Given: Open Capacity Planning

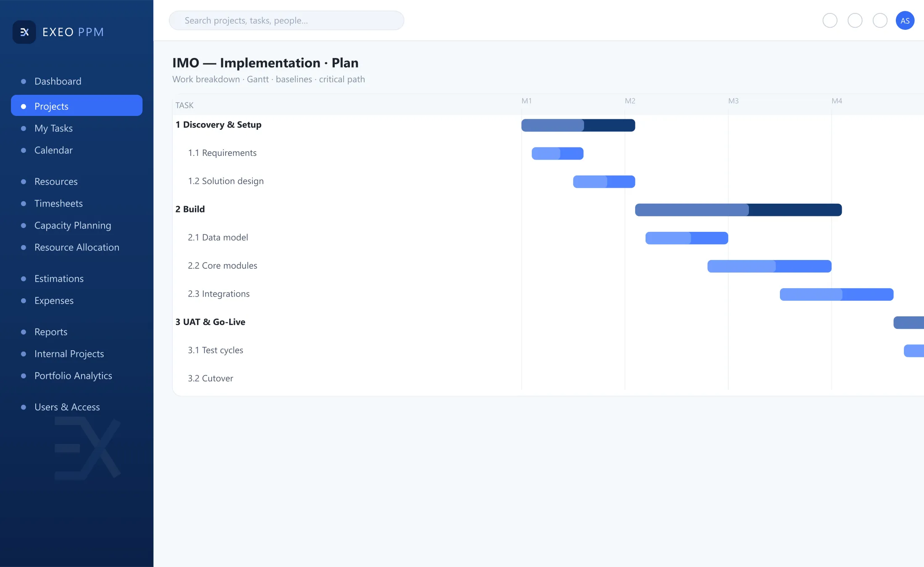Looking at the screenshot, I should (x=76, y=226).
